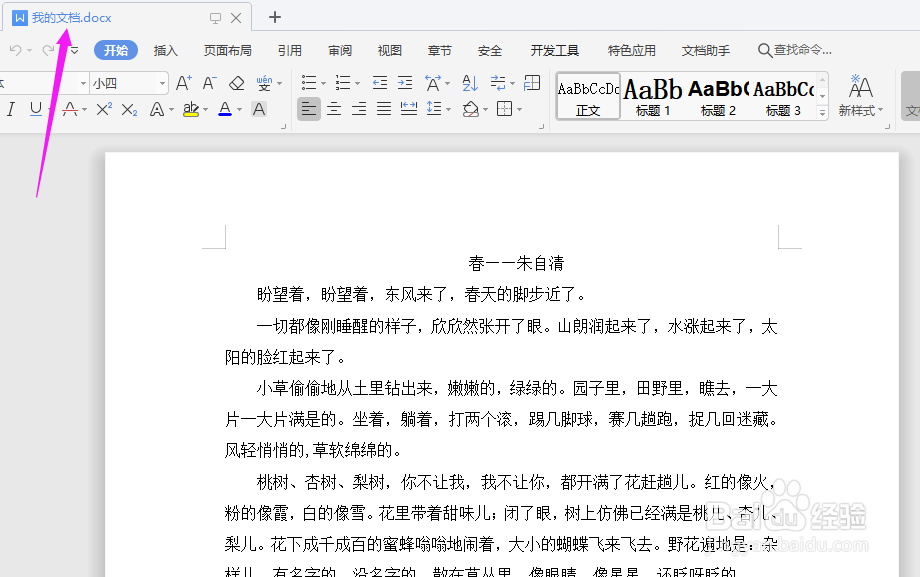The height and width of the screenshot is (577, 920).
Task: Pick the font color blue swatch
Action: point(226,109)
